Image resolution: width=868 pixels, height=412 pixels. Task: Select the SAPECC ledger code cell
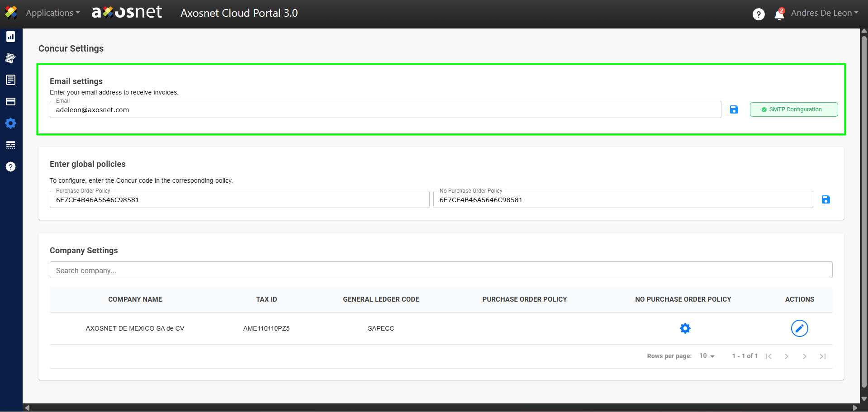tap(381, 328)
